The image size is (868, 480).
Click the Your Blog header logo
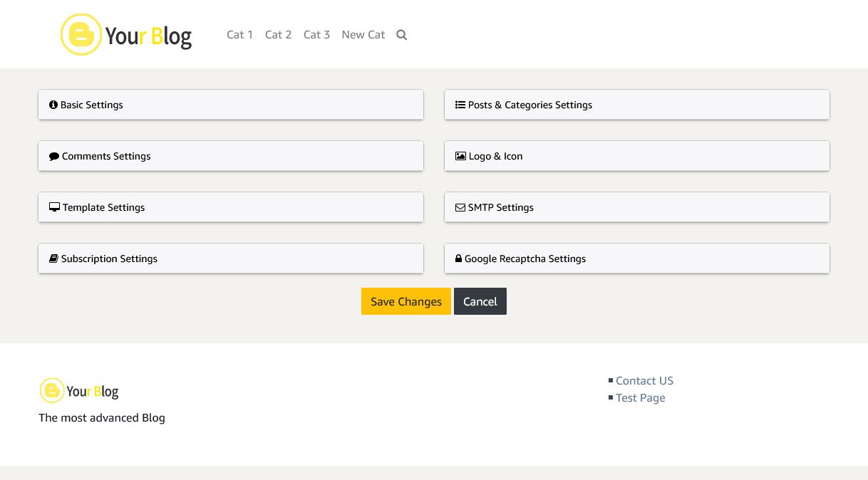[126, 35]
